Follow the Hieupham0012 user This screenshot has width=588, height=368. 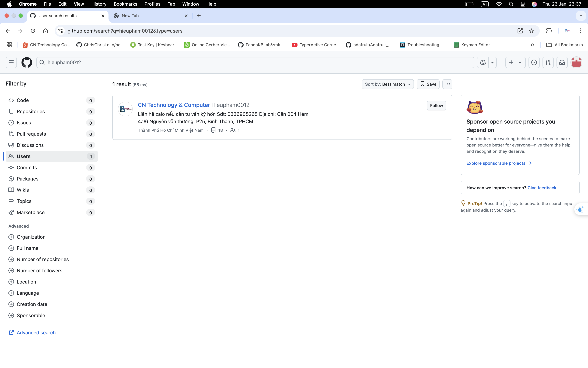point(436,105)
